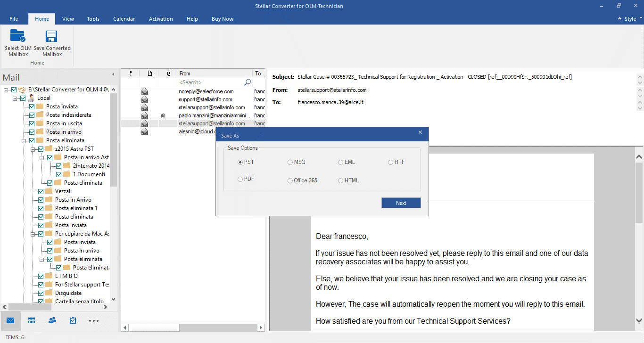
Task: Open the Mail view icon in bottom bar
Action: coord(10,320)
